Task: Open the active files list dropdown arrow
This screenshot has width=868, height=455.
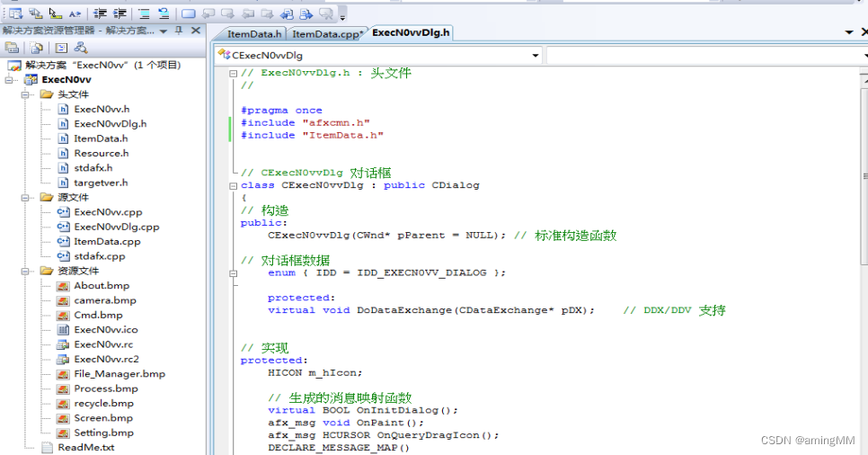Action: pyautogui.click(x=849, y=32)
